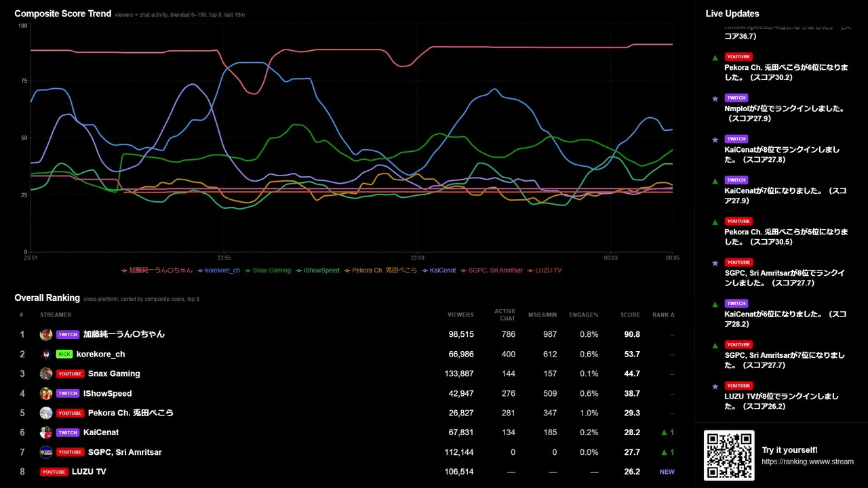This screenshot has height=488, width=868.
Task: Open the ranking.wwww.stream link
Action: [808, 462]
